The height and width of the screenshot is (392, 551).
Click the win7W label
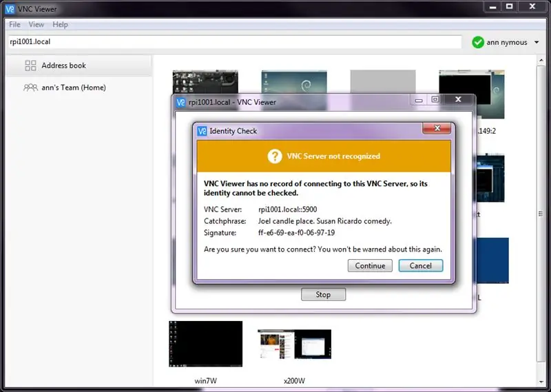205,381
